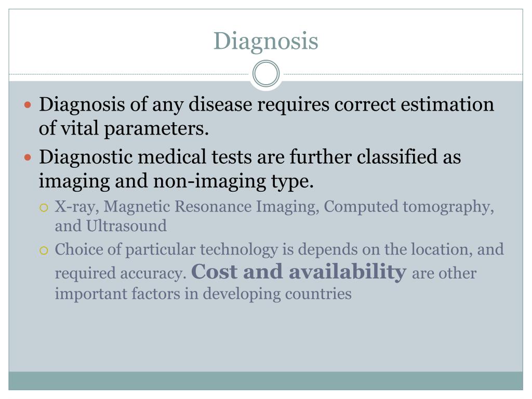Select the text 'of vital parameters.'
Image resolution: width=532 pixels, height=399 pixels.
(x=124, y=129)
